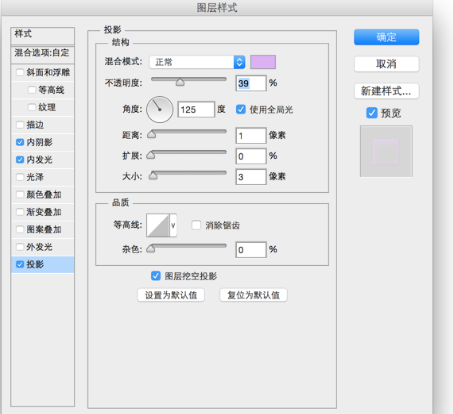The height and width of the screenshot is (414, 453).
Task: Click the 不透明度 slider handle
Action: (x=180, y=82)
